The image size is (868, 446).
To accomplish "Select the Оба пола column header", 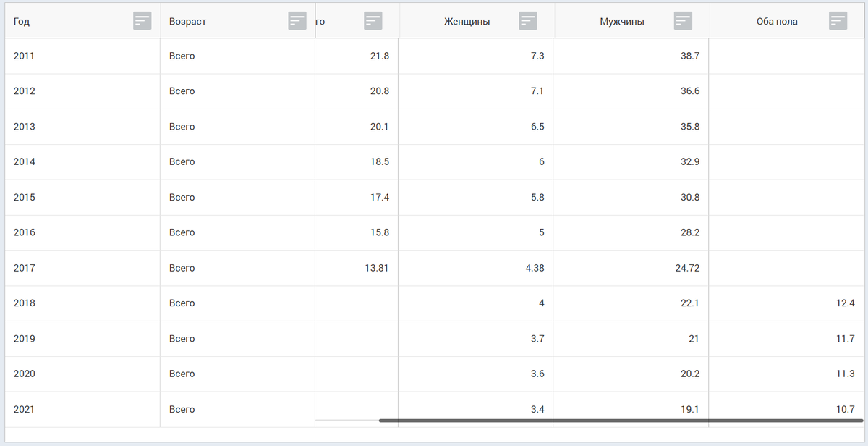I will [x=787, y=21].
